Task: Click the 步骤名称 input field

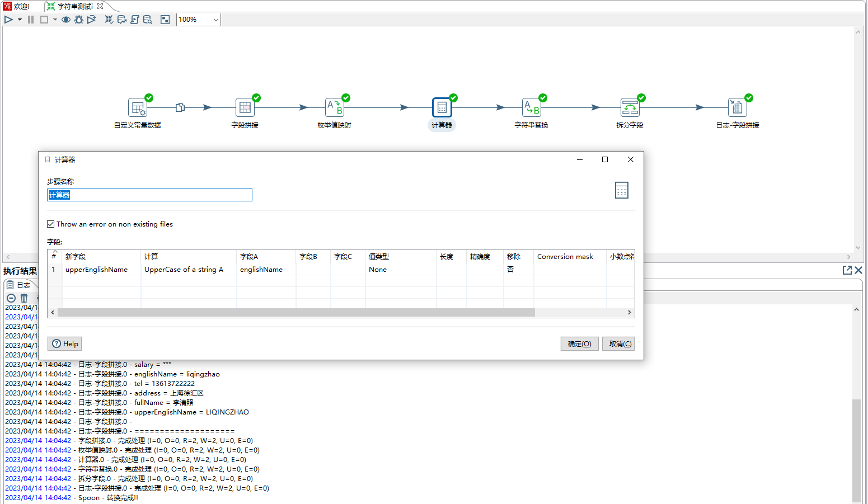Action: click(x=149, y=195)
